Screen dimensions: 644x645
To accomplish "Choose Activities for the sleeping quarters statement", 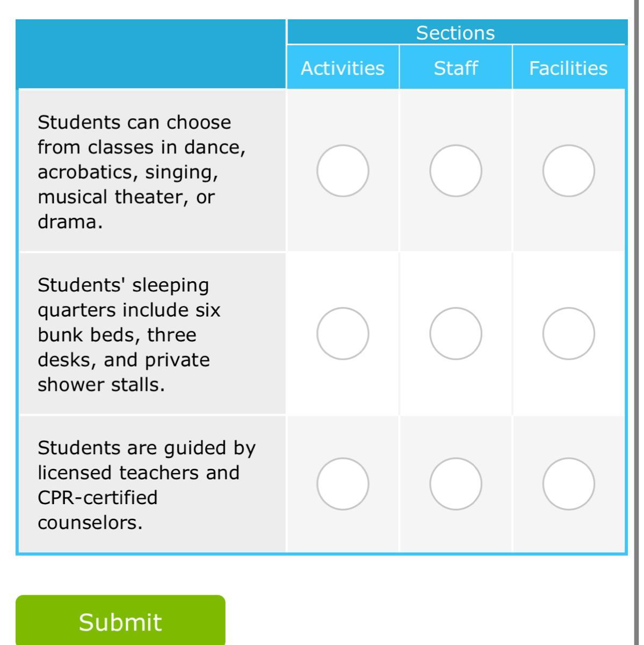I will click(x=343, y=333).
